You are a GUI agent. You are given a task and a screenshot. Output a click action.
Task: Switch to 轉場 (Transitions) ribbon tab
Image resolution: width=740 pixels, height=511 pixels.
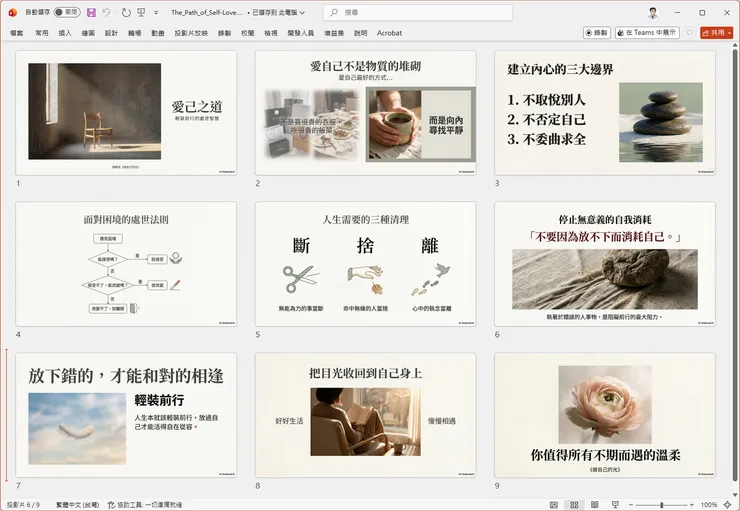point(135,33)
